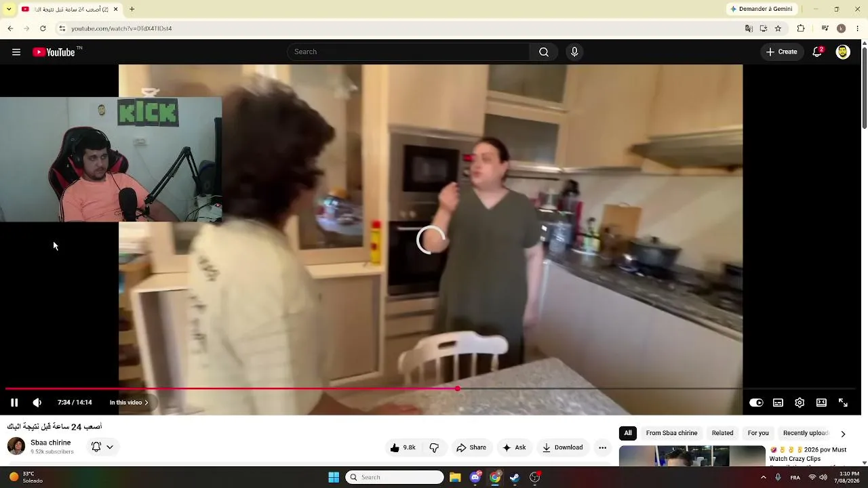Image resolution: width=868 pixels, height=488 pixels.
Task: Show hidden system tray icons
Action: coord(763,477)
